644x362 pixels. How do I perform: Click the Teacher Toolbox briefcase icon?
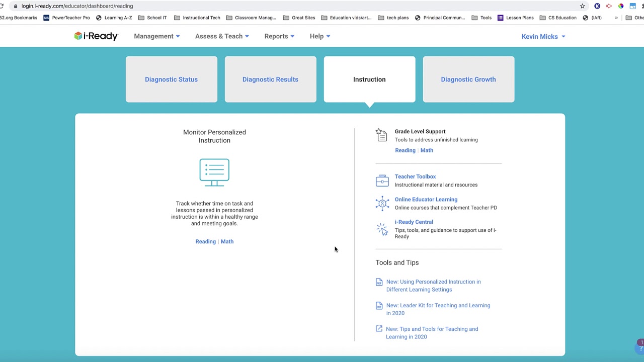pos(382,180)
